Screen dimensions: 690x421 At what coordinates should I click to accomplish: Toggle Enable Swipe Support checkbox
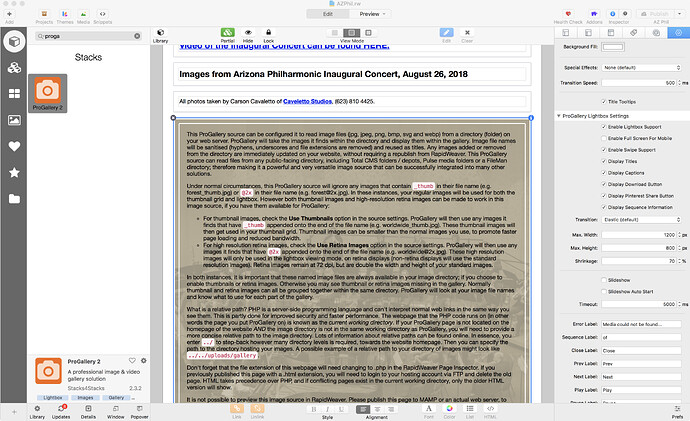tap(604, 150)
